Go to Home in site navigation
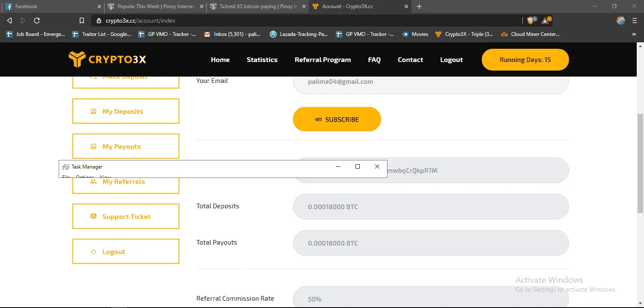Image resolution: width=644 pixels, height=308 pixels. pos(220,60)
